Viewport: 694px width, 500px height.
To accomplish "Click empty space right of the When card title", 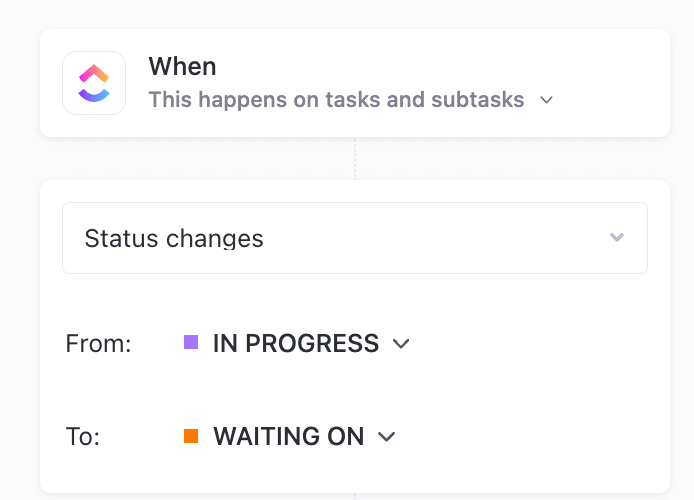I will (x=450, y=67).
